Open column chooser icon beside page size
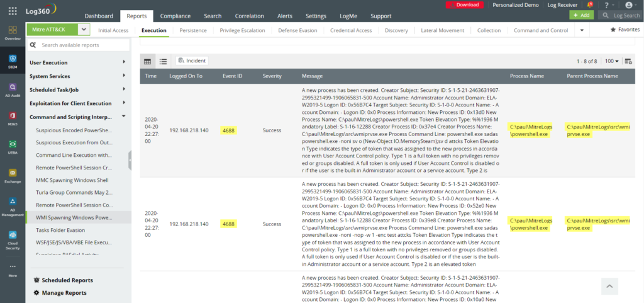 (x=628, y=61)
